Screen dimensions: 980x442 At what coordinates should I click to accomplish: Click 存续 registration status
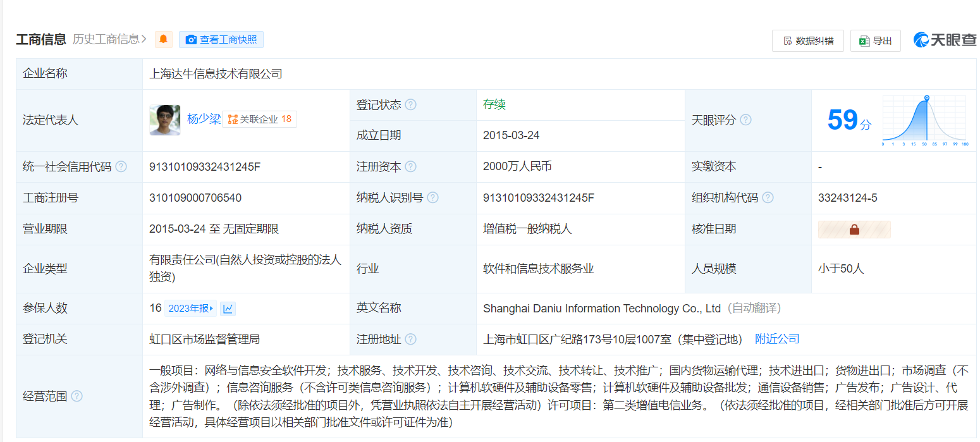494,105
